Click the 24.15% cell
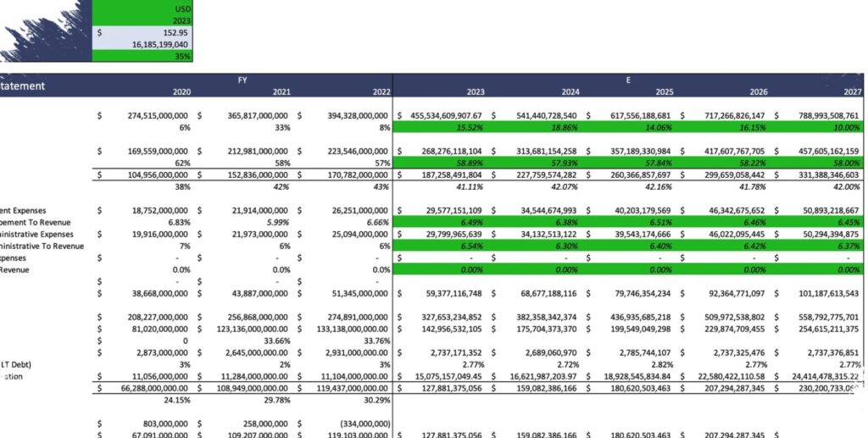The image size is (868, 438). (177, 400)
